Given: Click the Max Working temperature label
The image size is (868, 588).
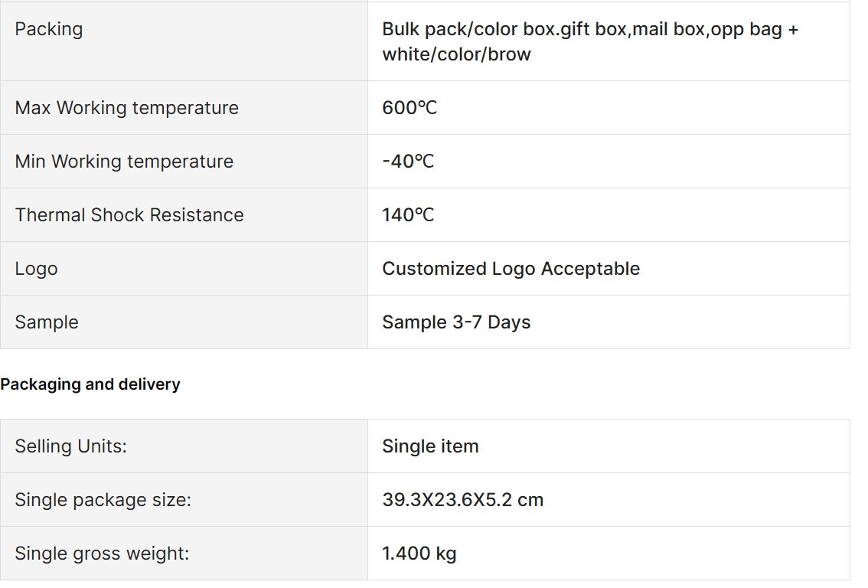Looking at the screenshot, I should 127,107.
